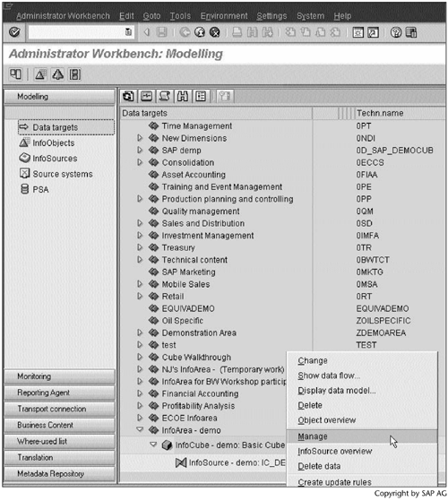
Task: Select Source systems in the Modelling list
Action: click(56, 174)
